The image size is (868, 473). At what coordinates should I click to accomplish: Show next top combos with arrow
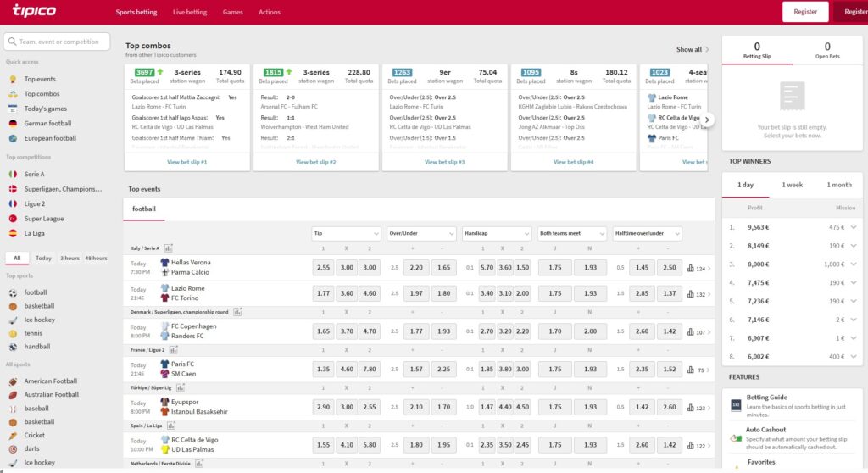pyautogui.click(x=707, y=120)
